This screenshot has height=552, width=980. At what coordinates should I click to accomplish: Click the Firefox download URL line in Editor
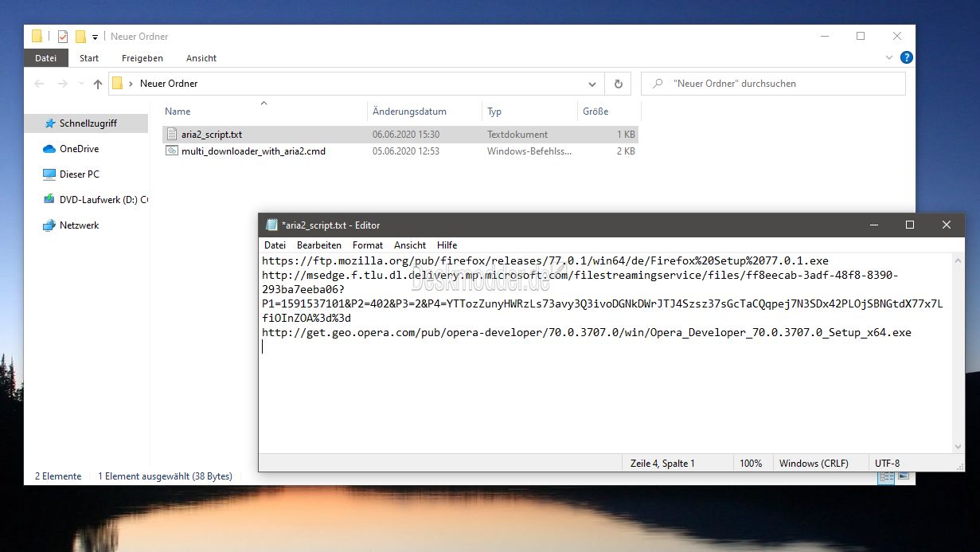pyautogui.click(x=545, y=260)
